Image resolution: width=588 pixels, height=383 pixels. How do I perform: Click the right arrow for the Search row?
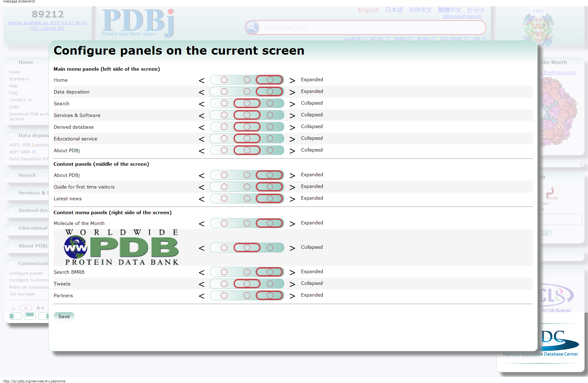coord(292,104)
